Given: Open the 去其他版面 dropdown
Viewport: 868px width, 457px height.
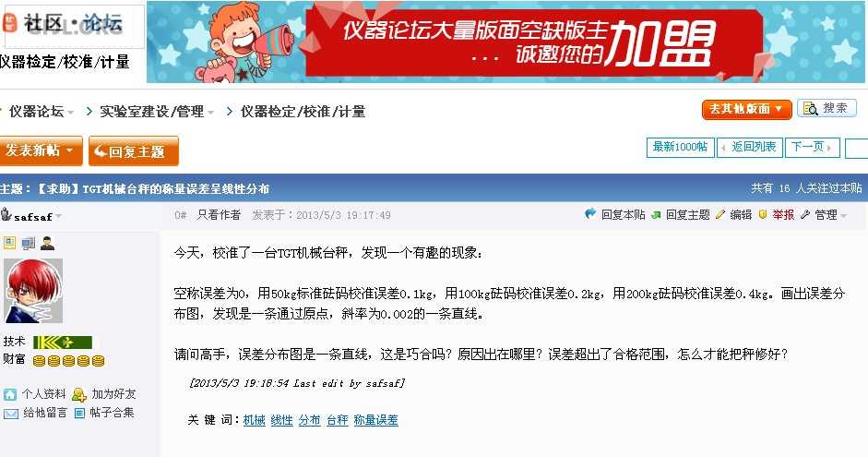Looking at the screenshot, I should [746, 109].
